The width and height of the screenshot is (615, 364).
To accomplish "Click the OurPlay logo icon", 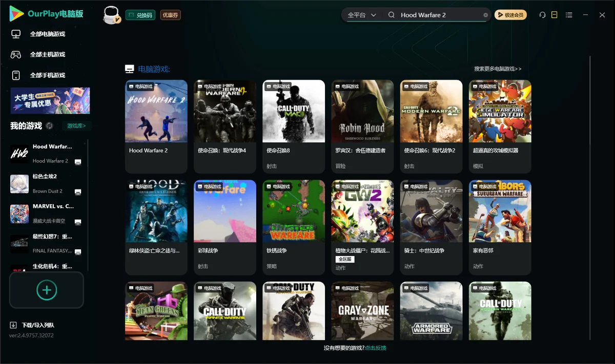I will (x=17, y=14).
